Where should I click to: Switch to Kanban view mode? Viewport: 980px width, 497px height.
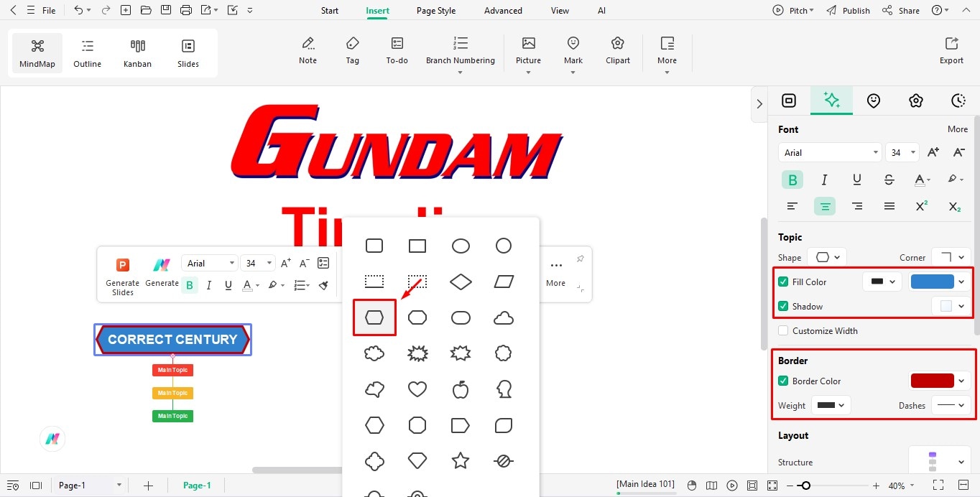pyautogui.click(x=137, y=52)
